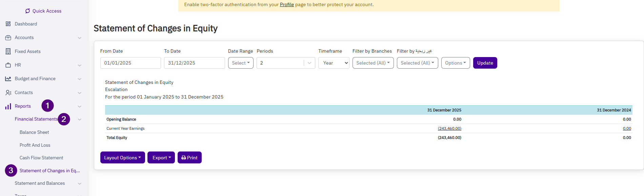Viewport: 644px width, 196px height.
Task: Click the From Date input field
Action: pos(130,63)
